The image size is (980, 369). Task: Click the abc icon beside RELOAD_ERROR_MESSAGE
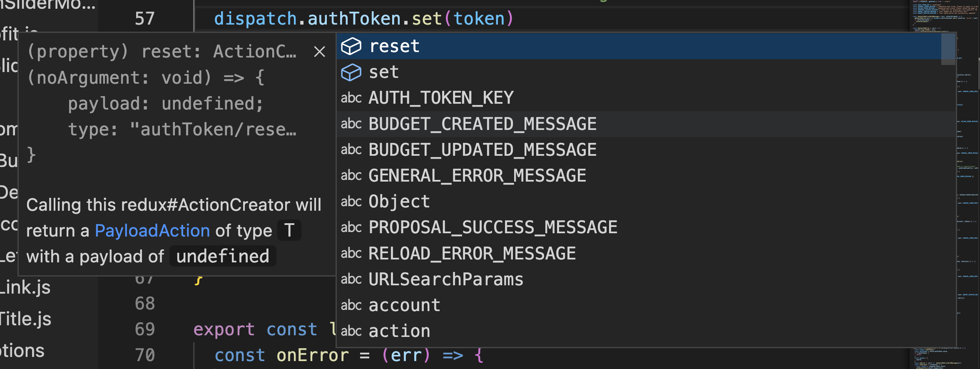(351, 253)
